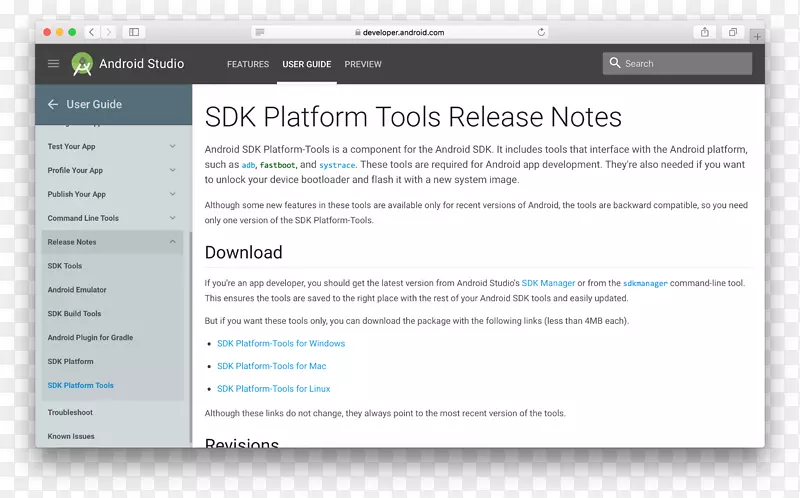The width and height of the screenshot is (800, 498).
Task: Open the hamburger menu on Android Studio header
Action: pos(54,64)
